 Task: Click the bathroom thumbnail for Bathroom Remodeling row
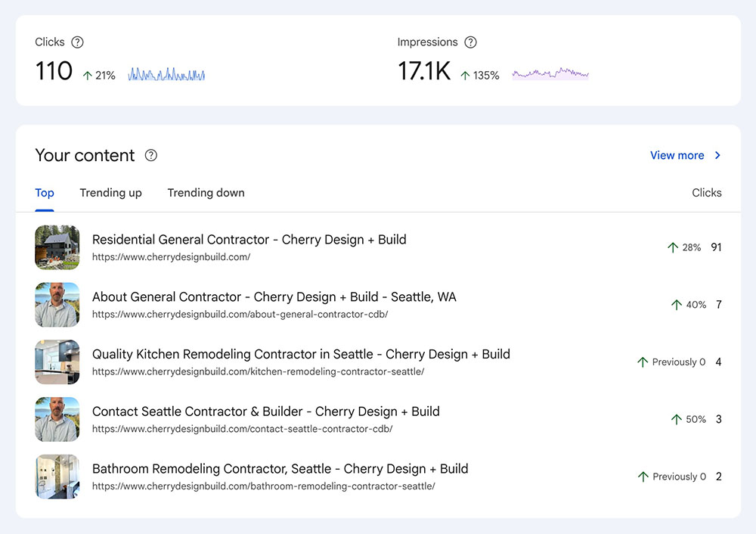57,477
